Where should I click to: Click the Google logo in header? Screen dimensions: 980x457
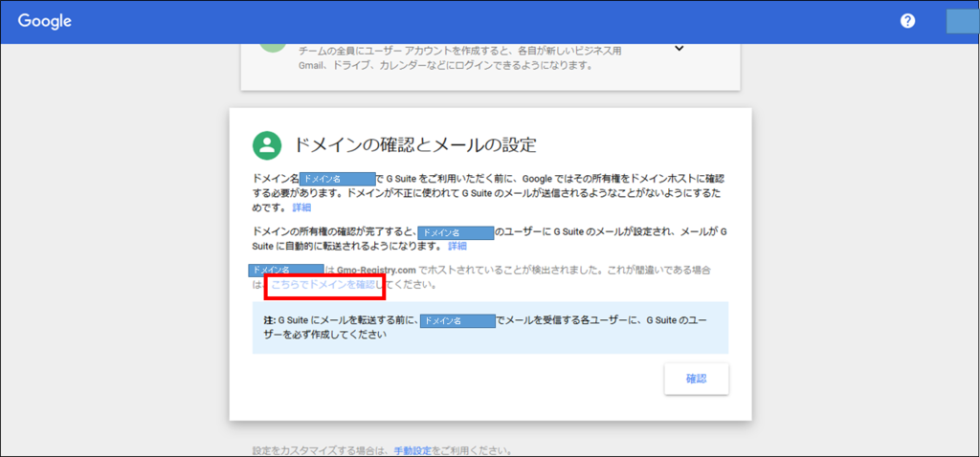(44, 21)
